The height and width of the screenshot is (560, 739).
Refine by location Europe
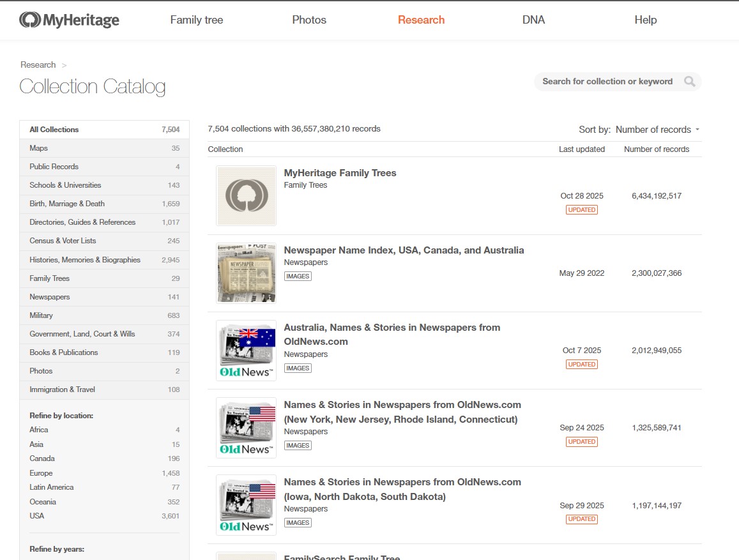click(x=41, y=473)
